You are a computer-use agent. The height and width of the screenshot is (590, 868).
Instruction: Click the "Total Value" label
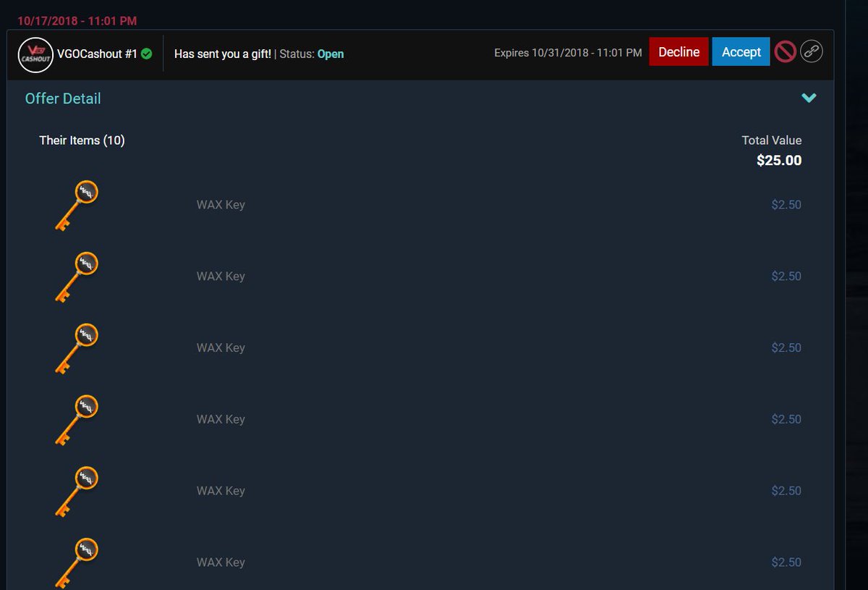[772, 140]
